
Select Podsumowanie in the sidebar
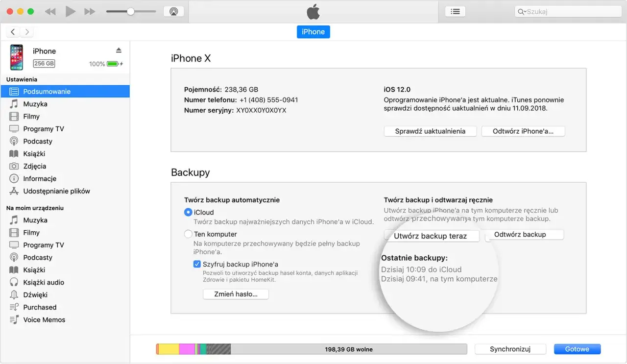47,91
